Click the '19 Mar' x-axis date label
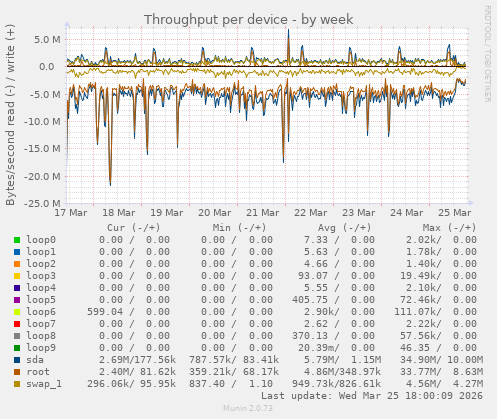Image resolution: width=497 pixels, height=419 pixels. (x=167, y=213)
